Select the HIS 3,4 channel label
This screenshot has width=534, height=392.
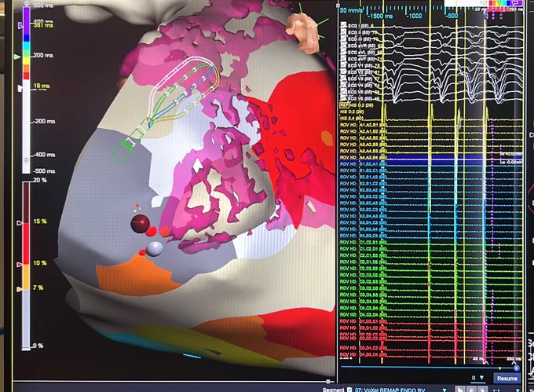(x=352, y=119)
